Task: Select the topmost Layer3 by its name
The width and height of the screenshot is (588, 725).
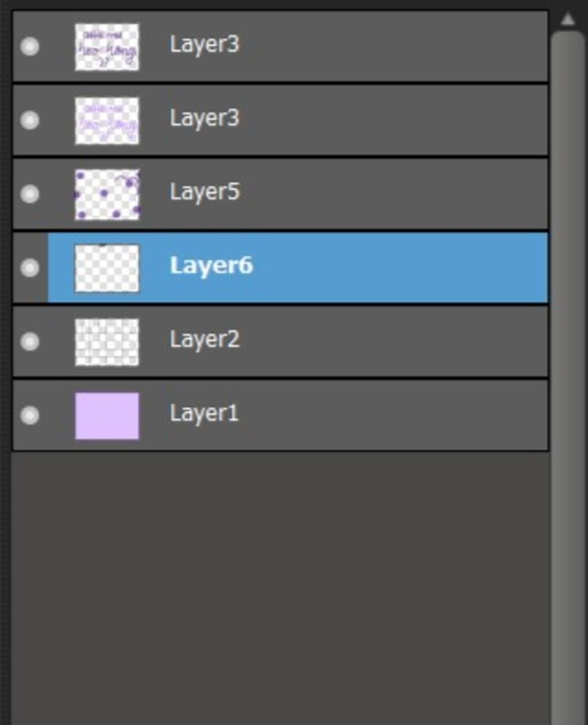Action: pos(204,44)
